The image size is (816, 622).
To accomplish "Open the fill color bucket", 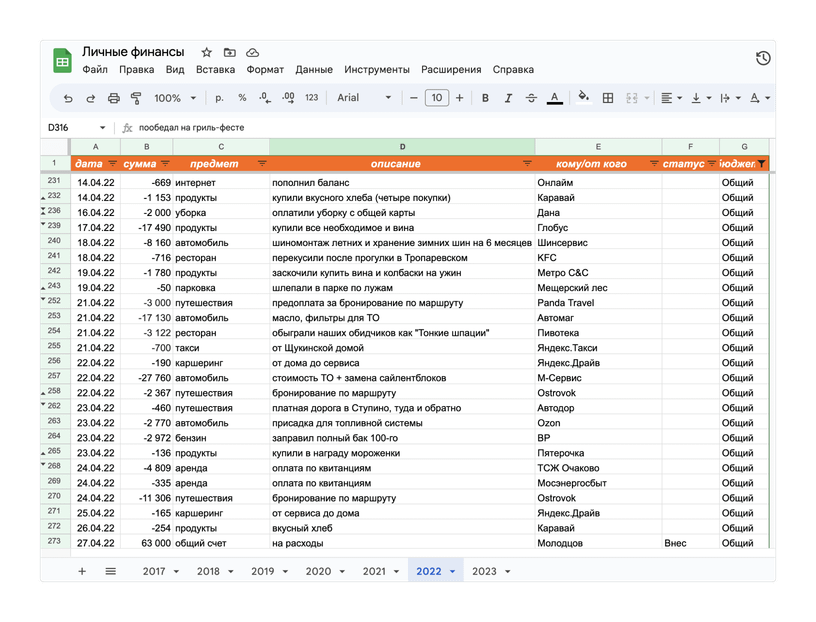I will 584,98.
